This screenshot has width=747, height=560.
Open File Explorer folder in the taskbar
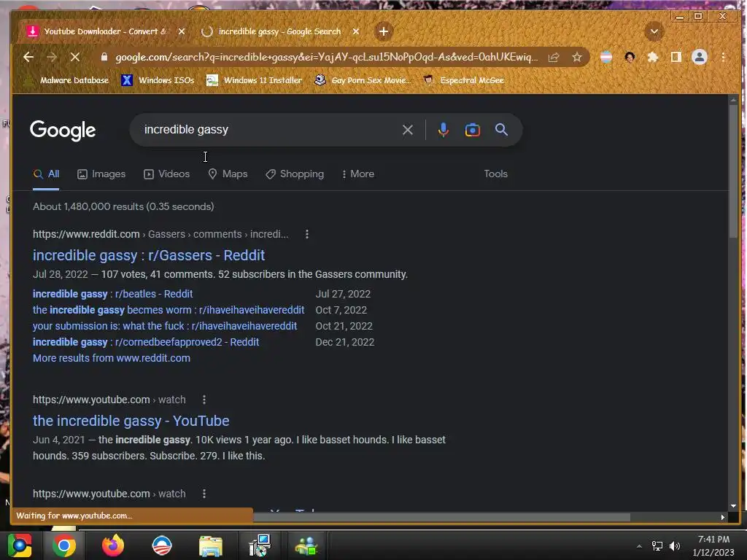coord(210,545)
